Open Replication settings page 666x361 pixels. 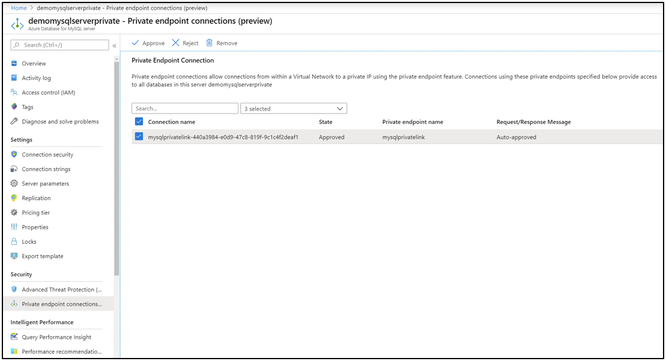tap(36, 198)
